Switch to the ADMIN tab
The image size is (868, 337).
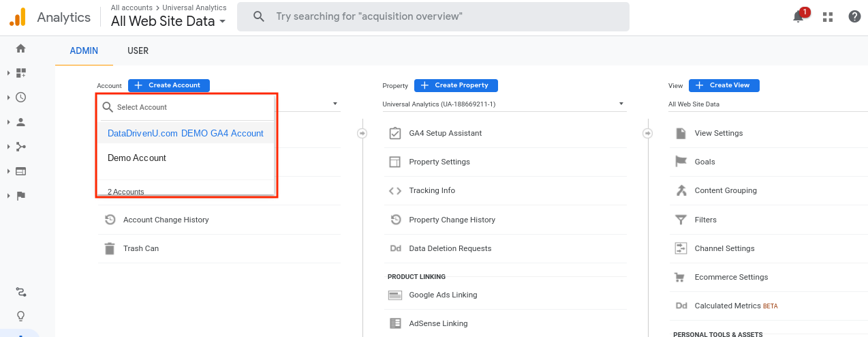point(84,51)
